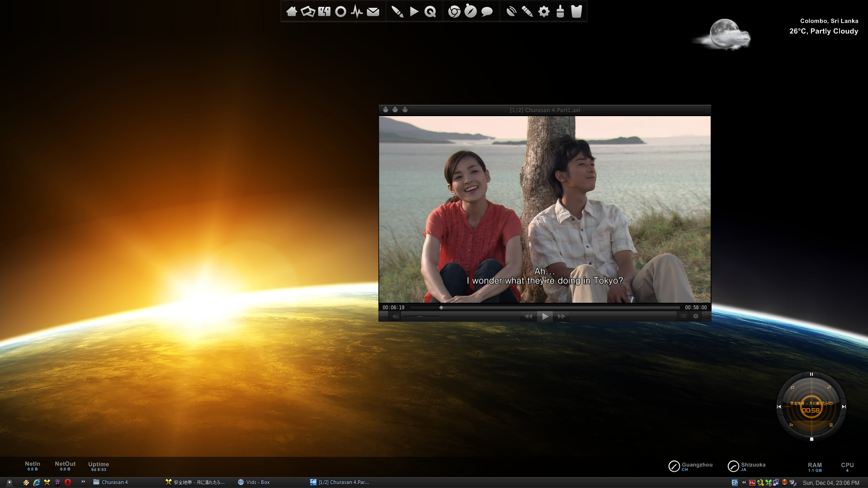Adjust the video player volume slider
This screenshot has width=868, height=488.
click(x=421, y=316)
